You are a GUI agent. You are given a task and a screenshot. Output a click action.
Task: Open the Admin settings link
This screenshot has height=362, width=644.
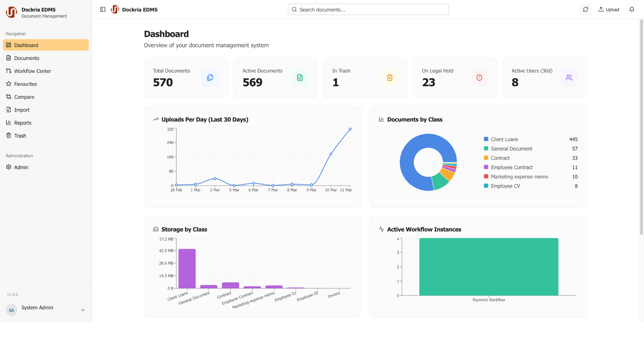click(21, 167)
